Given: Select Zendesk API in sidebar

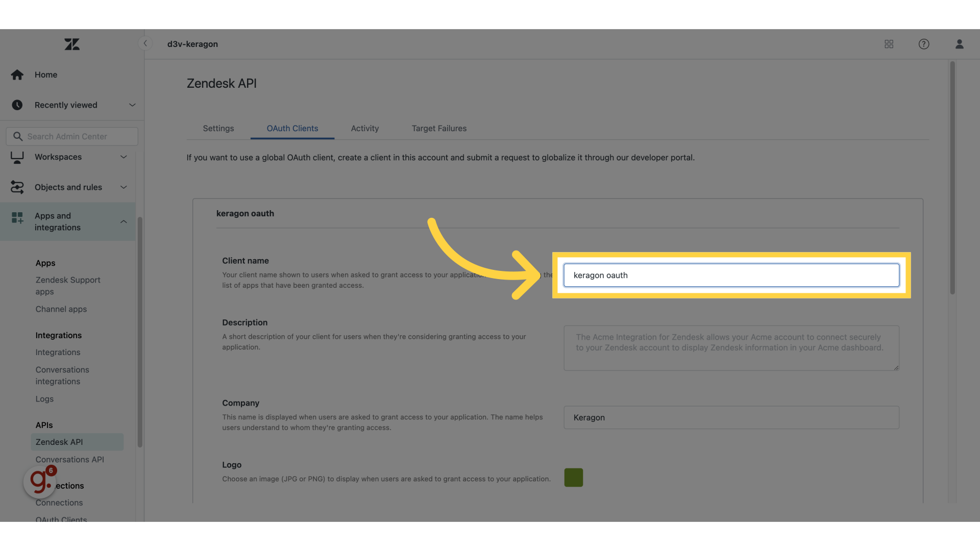Looking at the screenshot, I should pos(77,442).
